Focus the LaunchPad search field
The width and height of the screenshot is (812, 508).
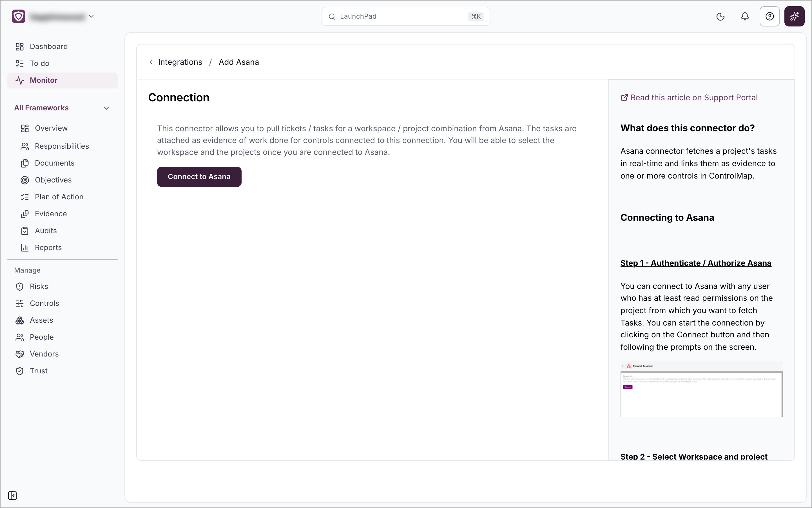[405, 16]
